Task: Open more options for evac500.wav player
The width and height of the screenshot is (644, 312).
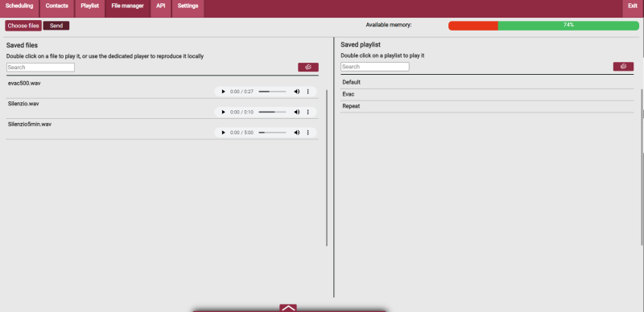Action: [308, 92]
